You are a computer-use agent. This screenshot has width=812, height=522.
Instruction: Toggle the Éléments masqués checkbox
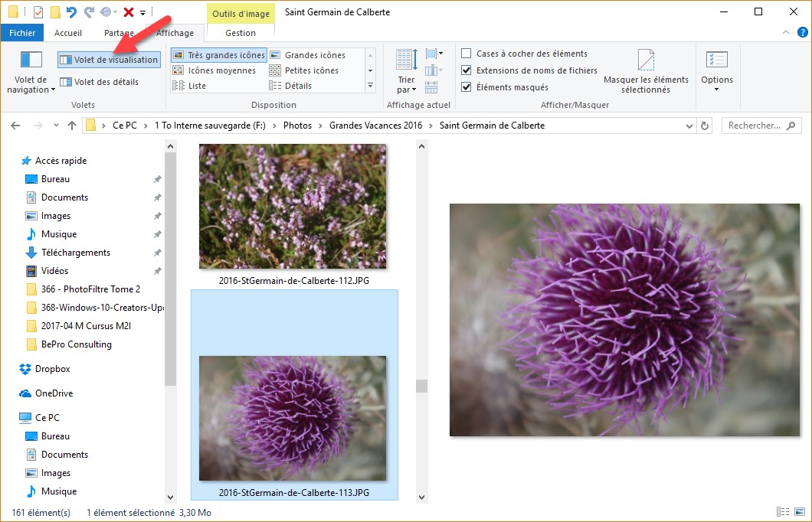point(467,87)
